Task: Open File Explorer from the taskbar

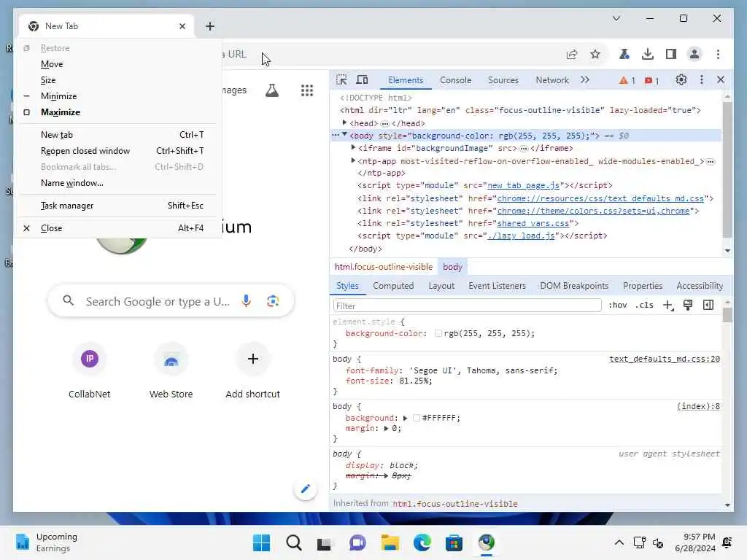Action: click(x=390, y=542)
